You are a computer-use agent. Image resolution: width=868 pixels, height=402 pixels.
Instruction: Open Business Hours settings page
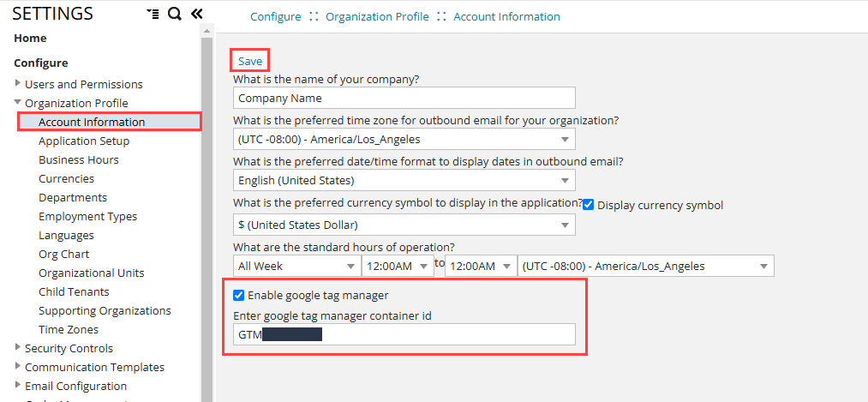[x=79, y=159]
